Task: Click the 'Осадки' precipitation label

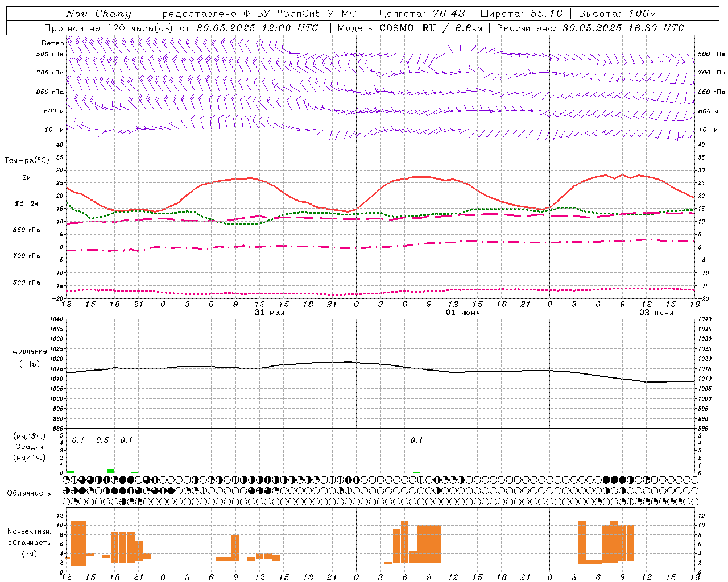Action: tap(30, 447)
